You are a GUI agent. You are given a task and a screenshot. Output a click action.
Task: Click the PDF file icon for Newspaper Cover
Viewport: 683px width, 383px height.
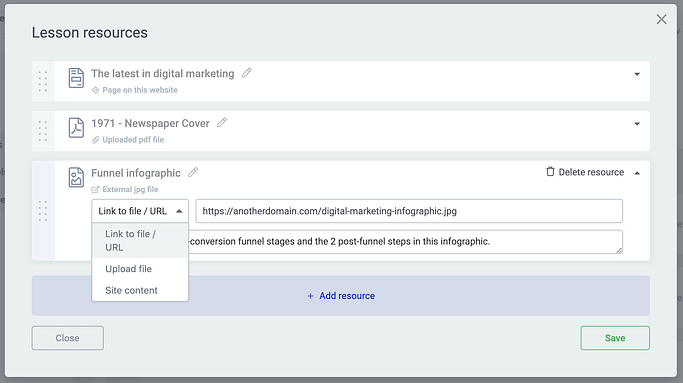point(76,128)
